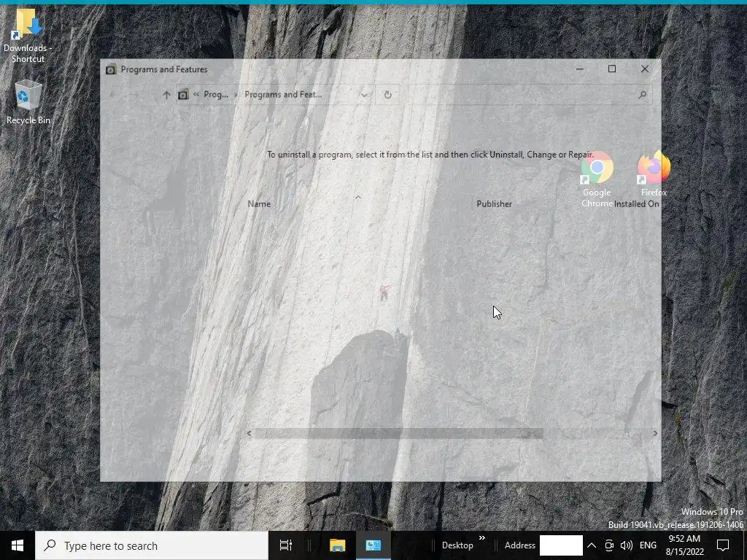Select the Recycle Bin desktop icon

(x=28, y=102)
